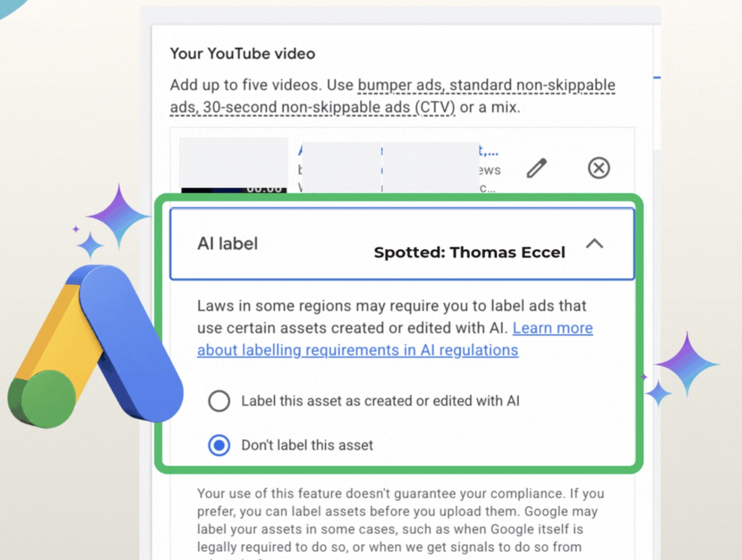Click the "Your YouTube video" heading
The width and height of the screenshot is (742, 560).
click(243, 54)
